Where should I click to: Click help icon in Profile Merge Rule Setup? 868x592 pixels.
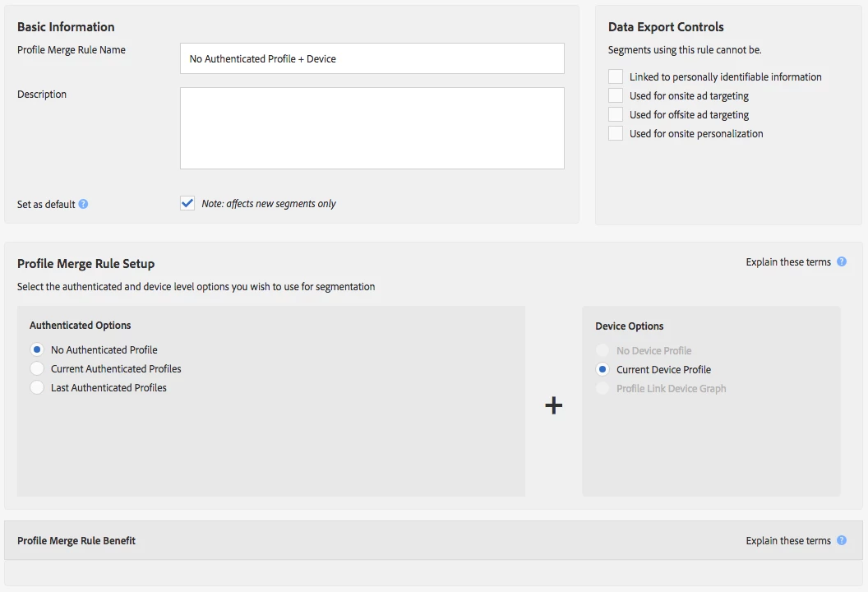842,262
